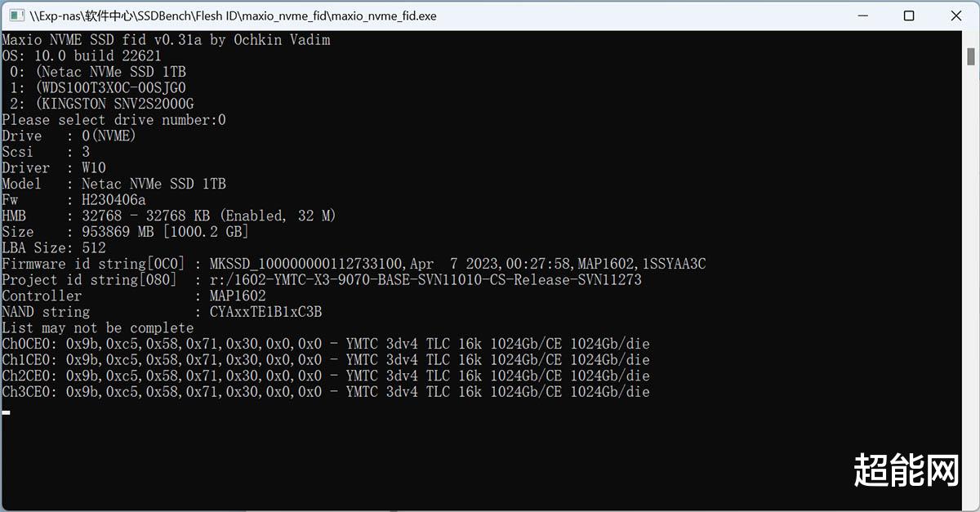
Task: Click the vertical scrollbar thumb
Action: coord(972,56)
